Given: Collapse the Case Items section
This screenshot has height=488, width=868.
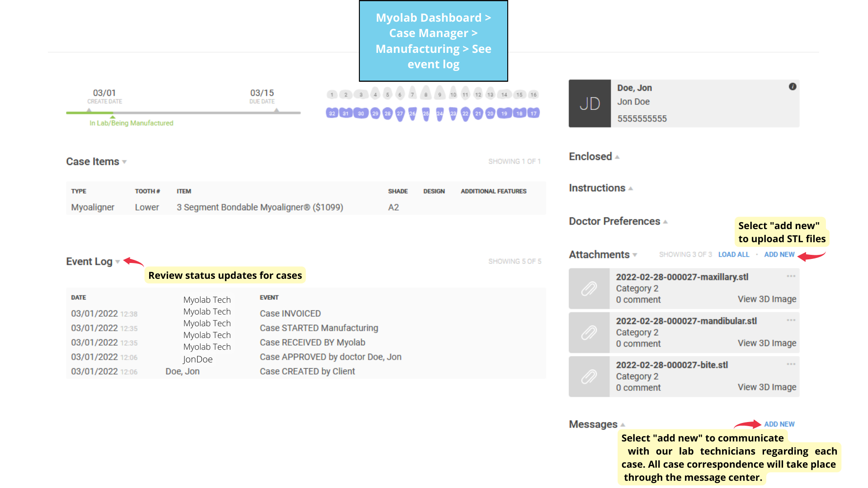Looking at the screenshot, I should click(124, 162).
